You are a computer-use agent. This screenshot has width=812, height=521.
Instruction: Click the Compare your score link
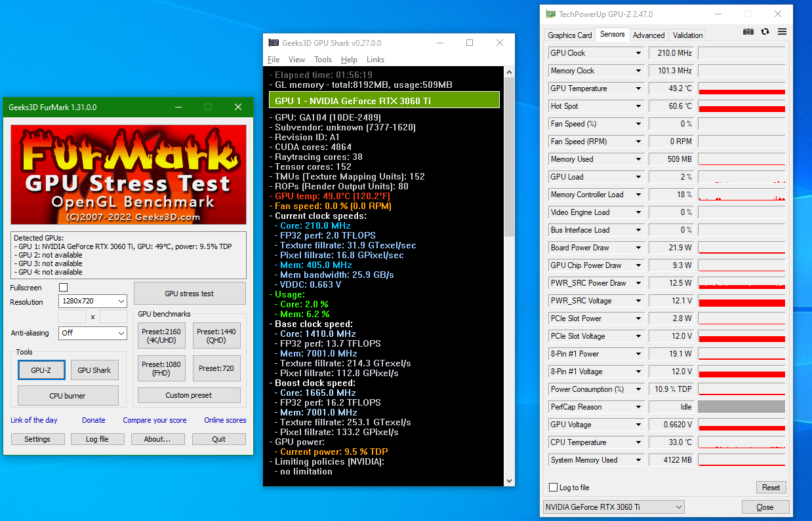(x=155, y=420)
